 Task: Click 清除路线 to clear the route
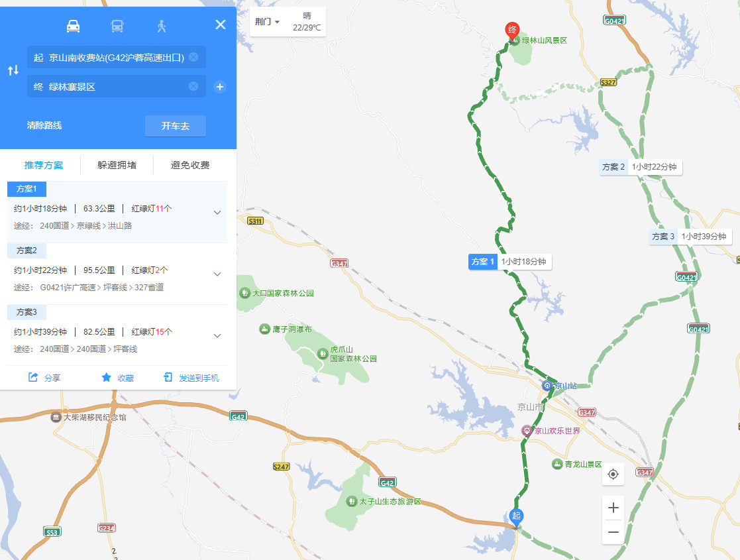44,126
